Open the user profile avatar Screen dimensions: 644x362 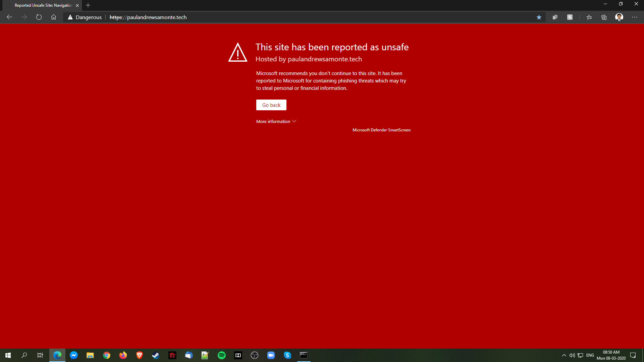pyautogui.click(x=619, y=17)
